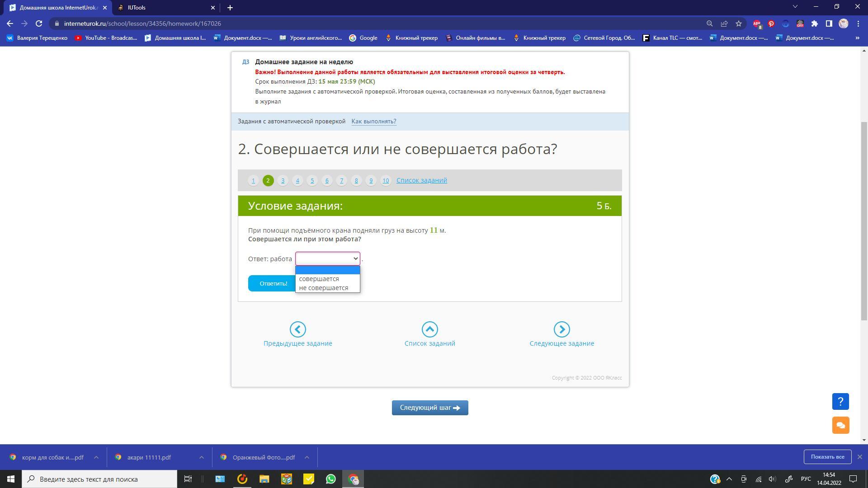Screen dimensions: 868x488
Task: Click the previous task arrow icon
Action: (297, 329)
